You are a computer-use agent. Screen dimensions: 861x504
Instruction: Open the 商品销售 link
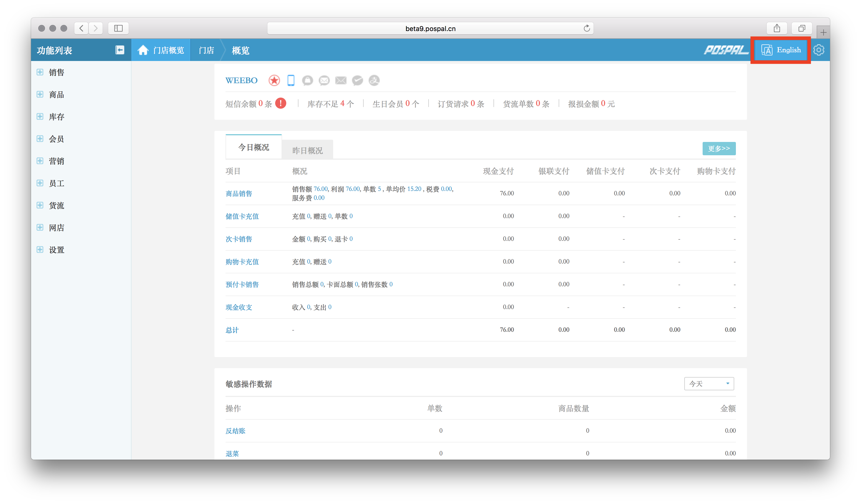coord(239,194)
